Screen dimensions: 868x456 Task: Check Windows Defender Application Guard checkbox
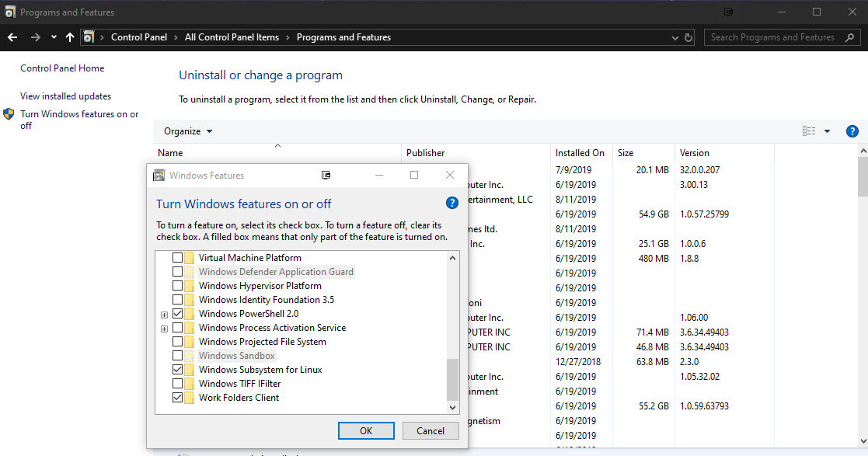tap(177, 271)
